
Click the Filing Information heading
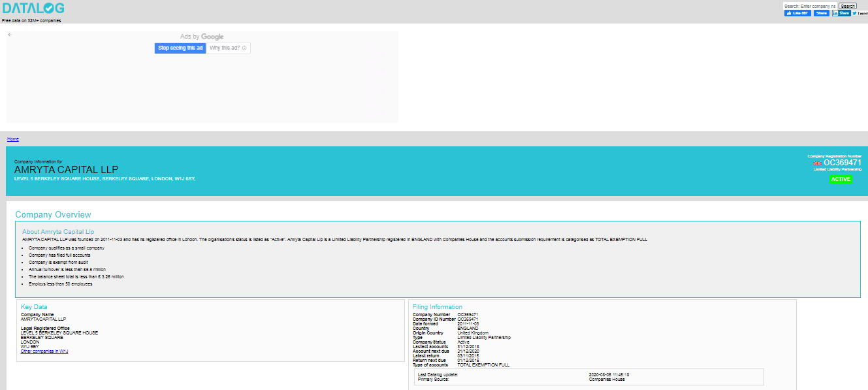click(437, 307)
